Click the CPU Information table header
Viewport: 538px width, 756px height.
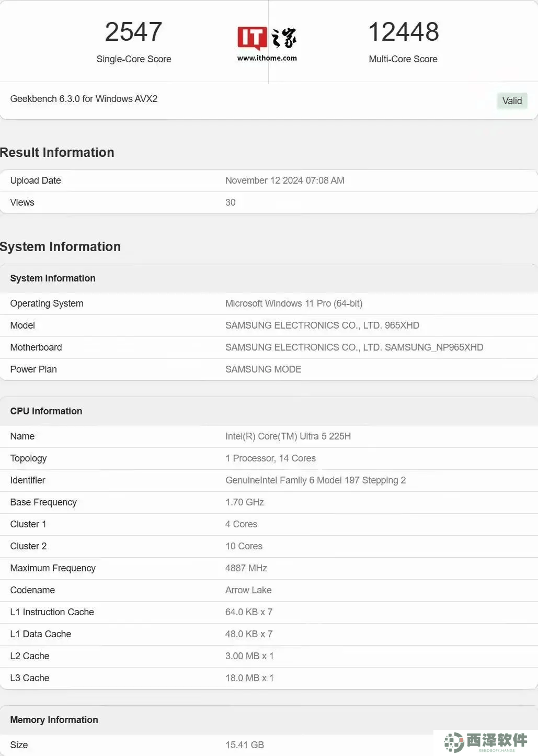coord(46,411)
